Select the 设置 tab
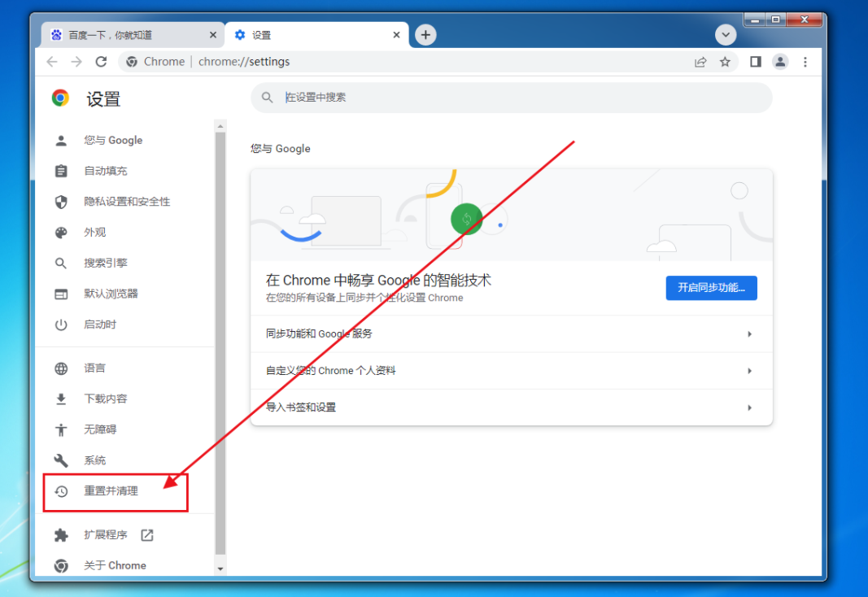The width and height of the screenshot is (868, 597). [x=316, y=35]
